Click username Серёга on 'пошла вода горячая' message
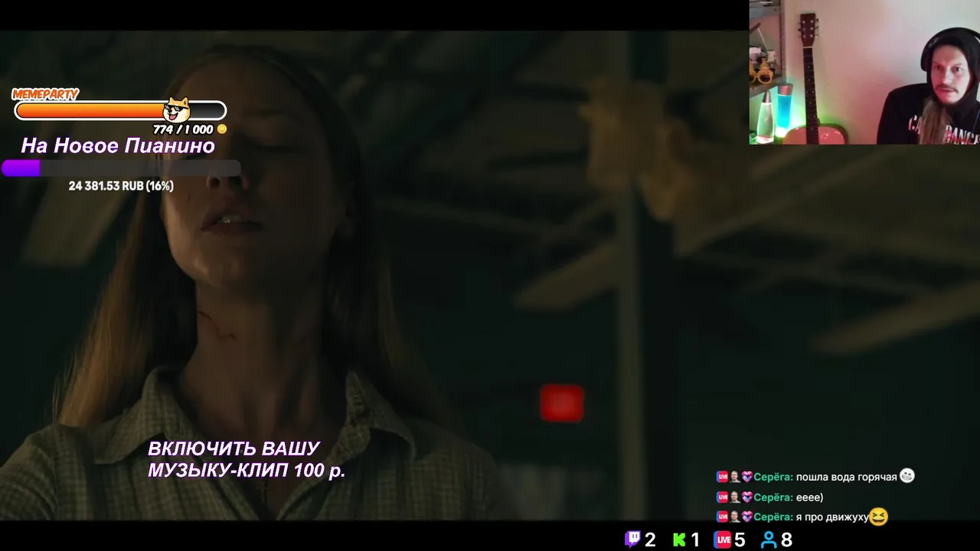980x551 pixels. 773,477
